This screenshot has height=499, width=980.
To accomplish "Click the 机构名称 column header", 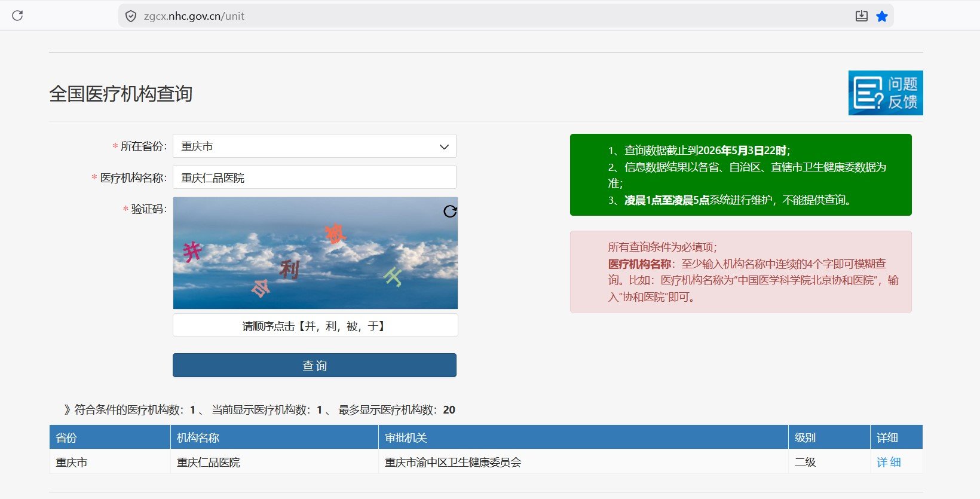I will pyautogui.click(x=198, y=437).
